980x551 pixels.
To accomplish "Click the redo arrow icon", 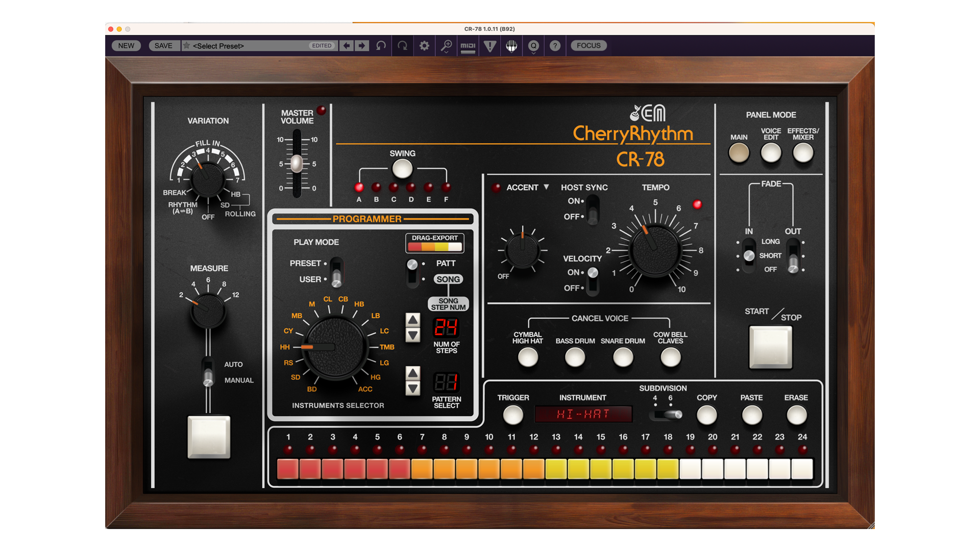I will [403, 46].
